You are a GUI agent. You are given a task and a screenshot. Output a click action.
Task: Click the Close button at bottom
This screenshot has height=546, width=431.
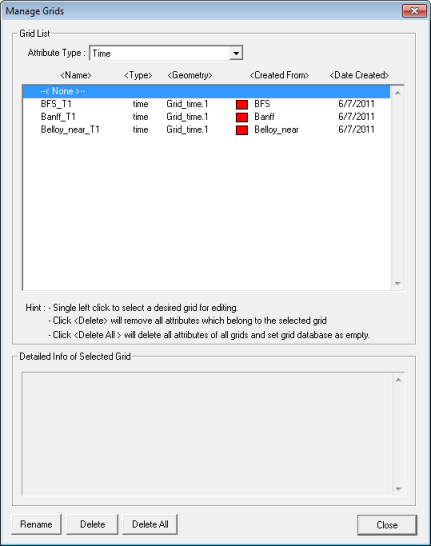(x=387, y=525)
